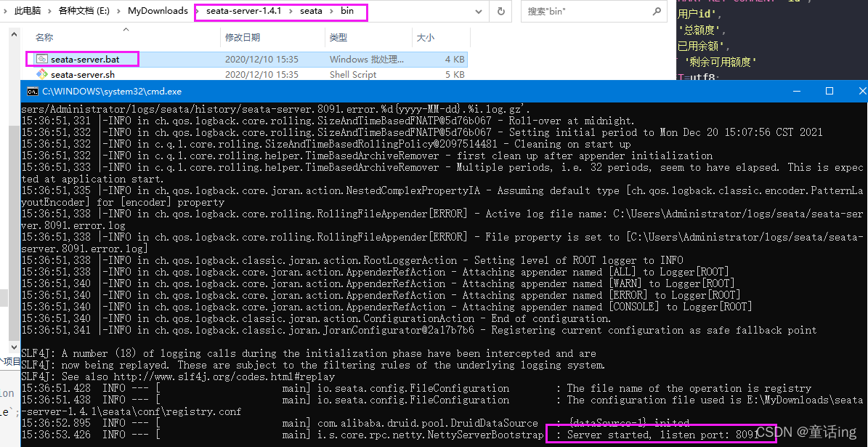Click the seata-server.sh shell script icon
The width and height of the screenshot is (868, 447).
point(42,74)
